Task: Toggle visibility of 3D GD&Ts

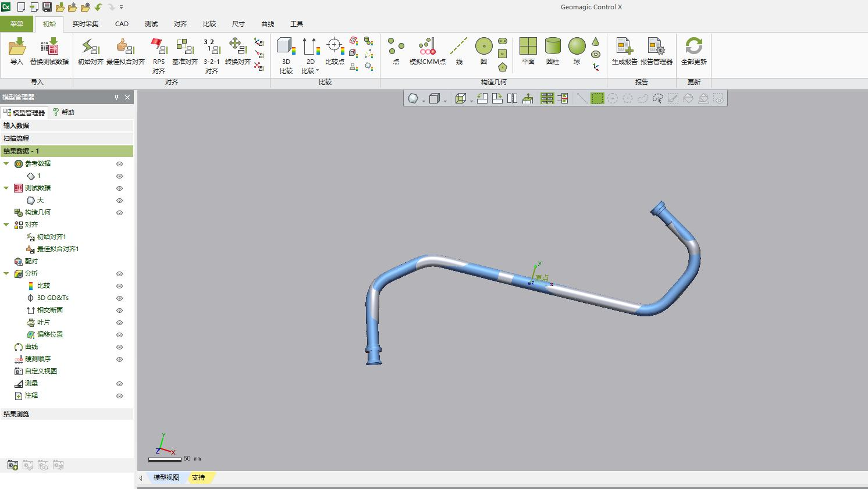Action: [x=120, y=298]
